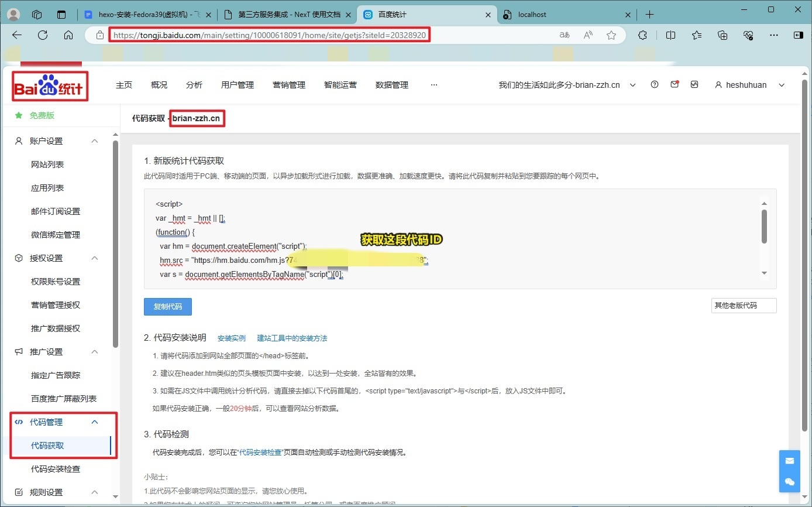812x507 pixels.
Task: Open 营销管理 in top navigation
Action: pyautogui.click(x=289, y=85)
